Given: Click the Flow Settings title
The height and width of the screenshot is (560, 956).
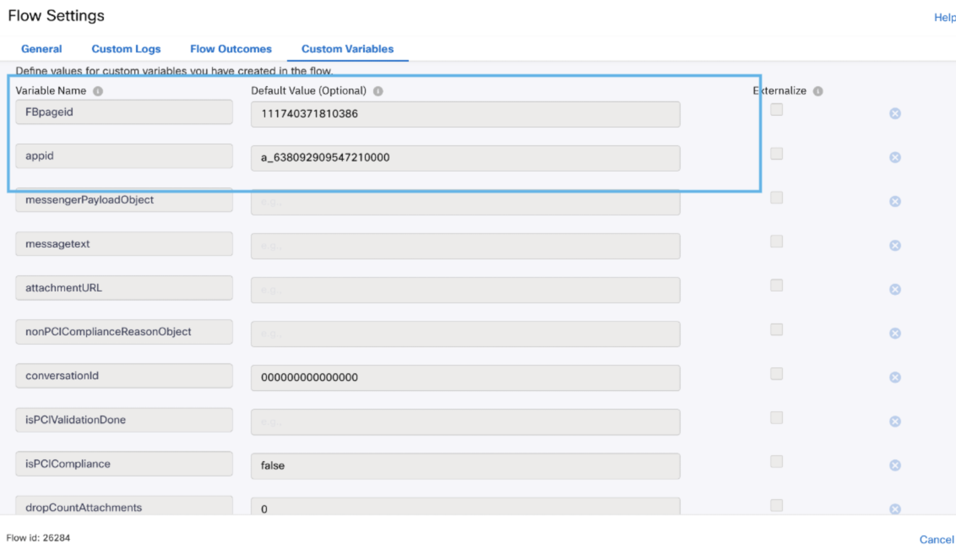Looking at the screenshot, I should click(x=56, y=16).
